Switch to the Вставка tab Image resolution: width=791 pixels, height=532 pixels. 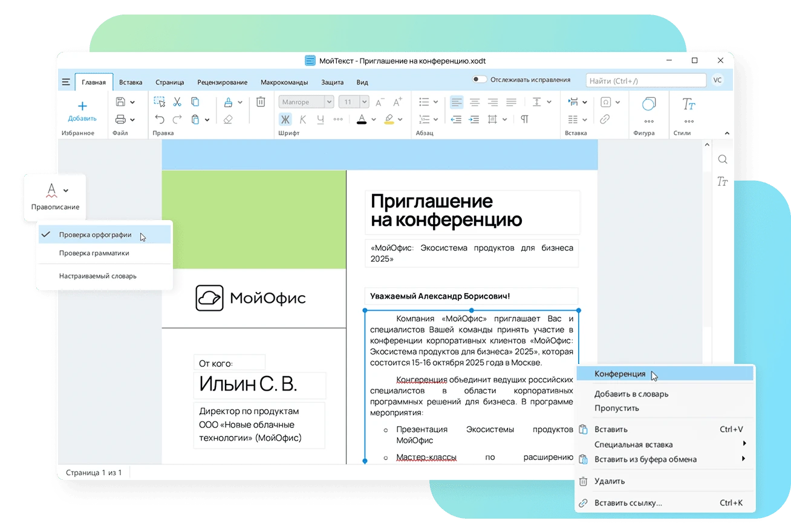point(131,82)
